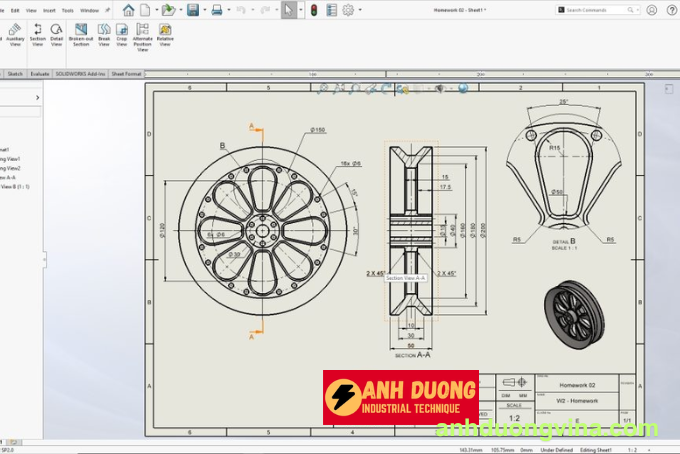680x454 pixels.
Task: Click the Section View tool
Action: click(38, 34)
